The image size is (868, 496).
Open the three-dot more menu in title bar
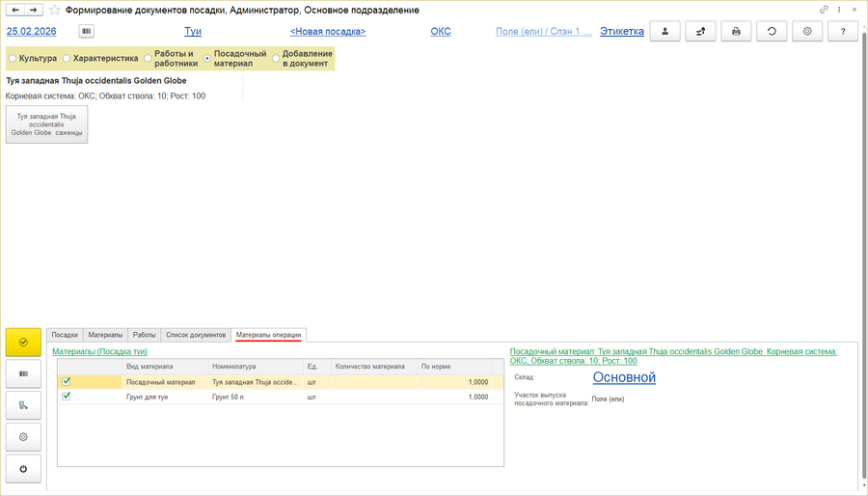coord(839,10)
